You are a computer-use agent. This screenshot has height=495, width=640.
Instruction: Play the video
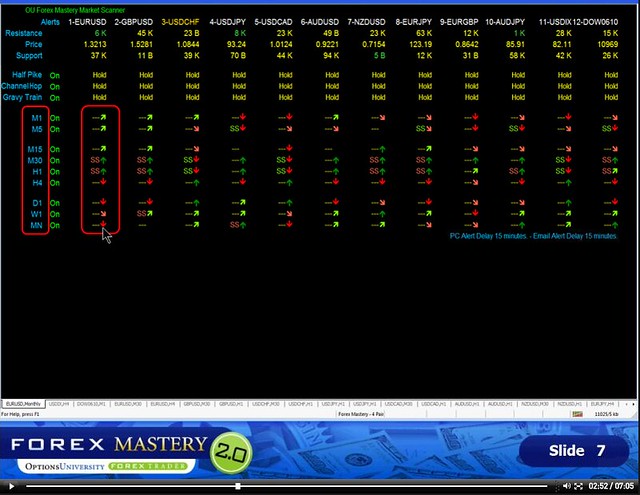[x=11, y=486]
